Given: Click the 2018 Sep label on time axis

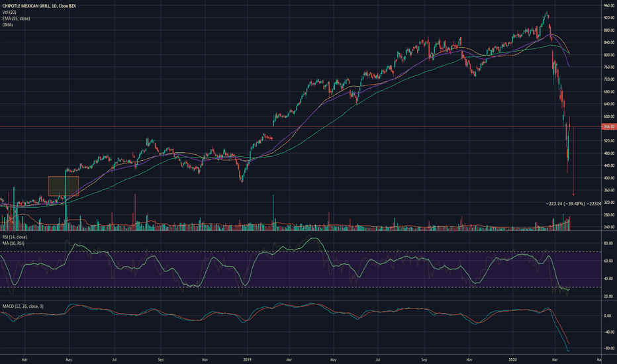Looking at the screenshot, I should coord(160,359).
